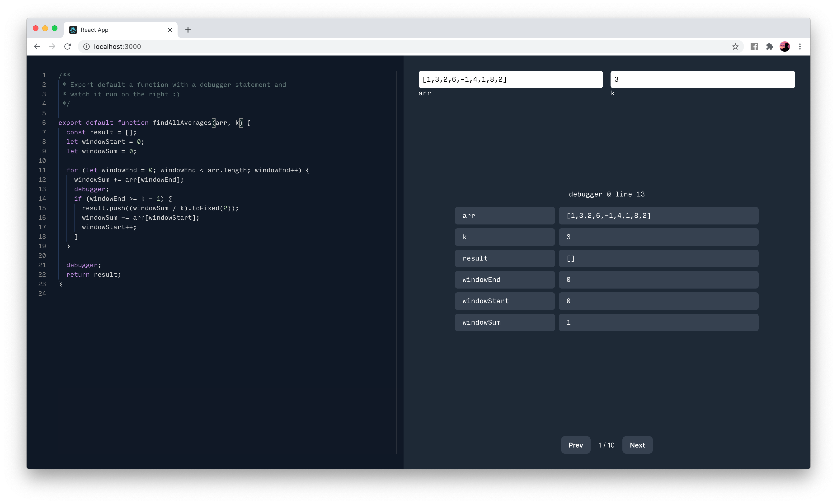
Task: Focus the k input field
Action: 702,79
